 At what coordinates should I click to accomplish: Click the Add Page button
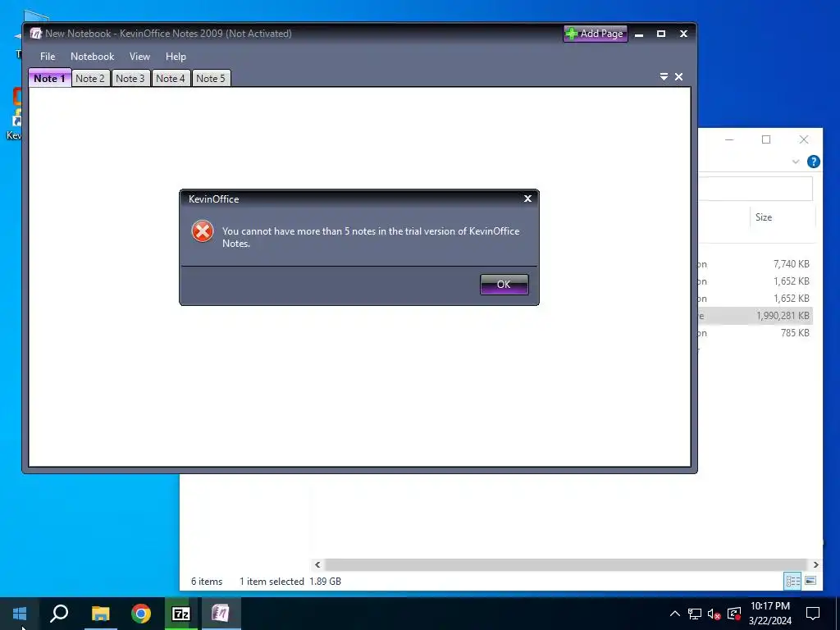(x=596, y=33)
